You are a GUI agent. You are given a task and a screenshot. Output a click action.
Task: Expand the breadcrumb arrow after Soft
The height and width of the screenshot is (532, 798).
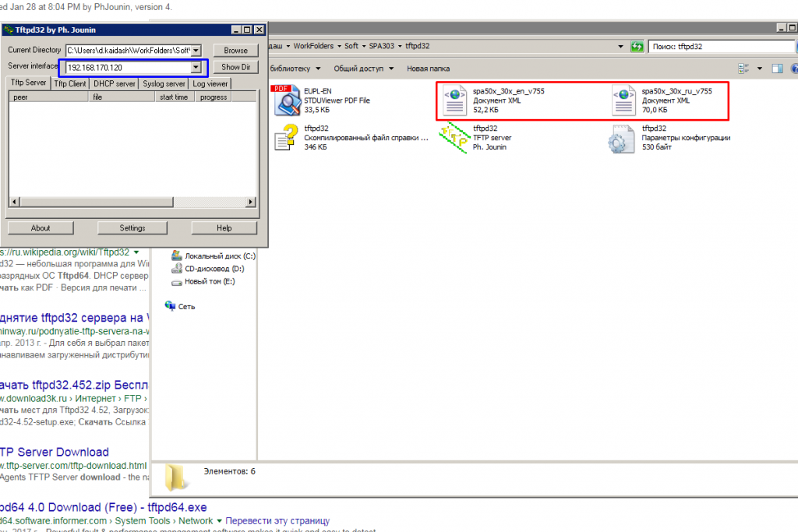[363, 46]
